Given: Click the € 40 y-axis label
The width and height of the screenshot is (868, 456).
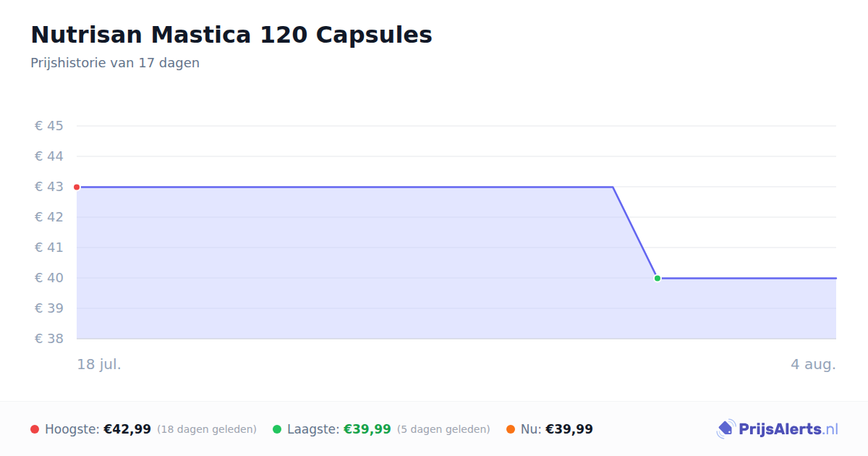Looking at the screenshot, I should pos(49,278).
